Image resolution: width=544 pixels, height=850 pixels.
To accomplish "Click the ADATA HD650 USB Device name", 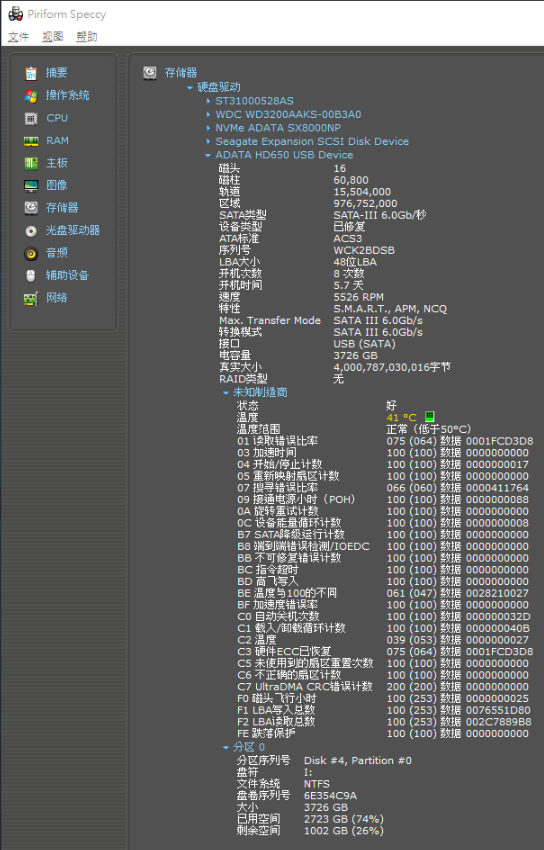I will [284, 155].
